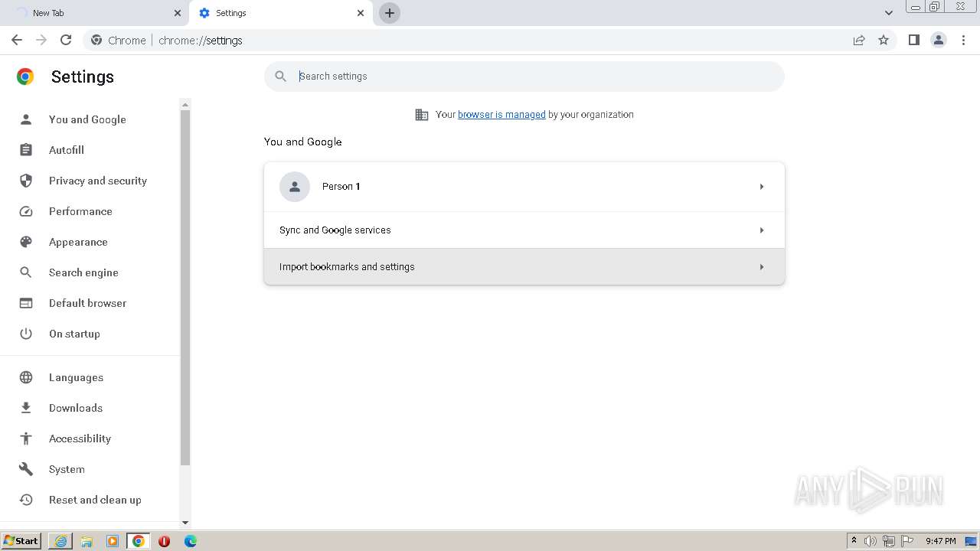Launch Internet Explorer from taskbar
The width and height of the screenshot is (980, 551).
pyautogui.click(x=60, y=541)
